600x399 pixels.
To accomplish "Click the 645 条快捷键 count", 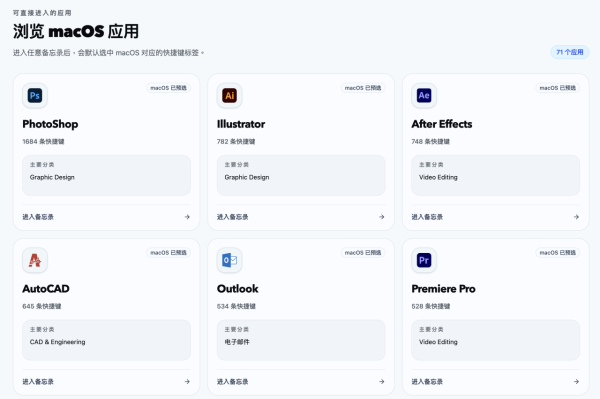I will (42, 306).
